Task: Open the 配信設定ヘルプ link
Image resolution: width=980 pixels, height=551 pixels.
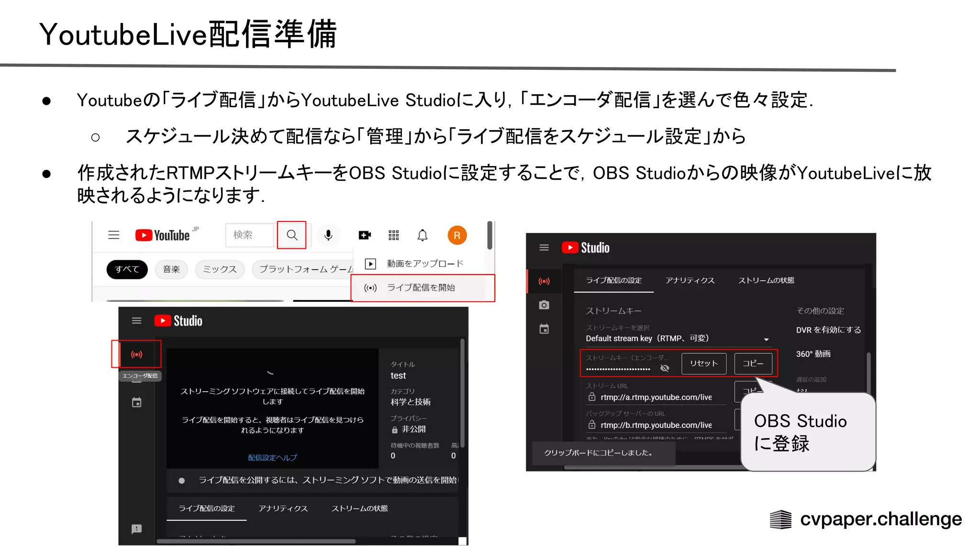Action: pyautogui.click(x=272, y=458)
